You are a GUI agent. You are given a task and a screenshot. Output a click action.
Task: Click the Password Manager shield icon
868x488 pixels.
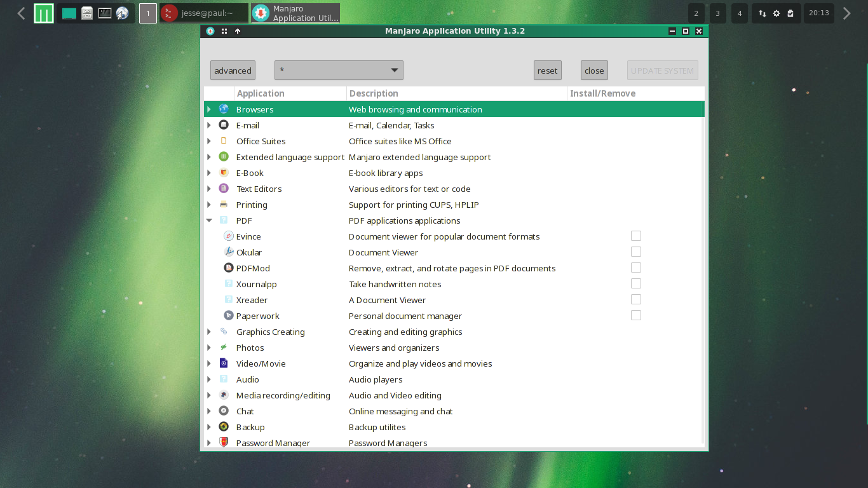point(224,442)
